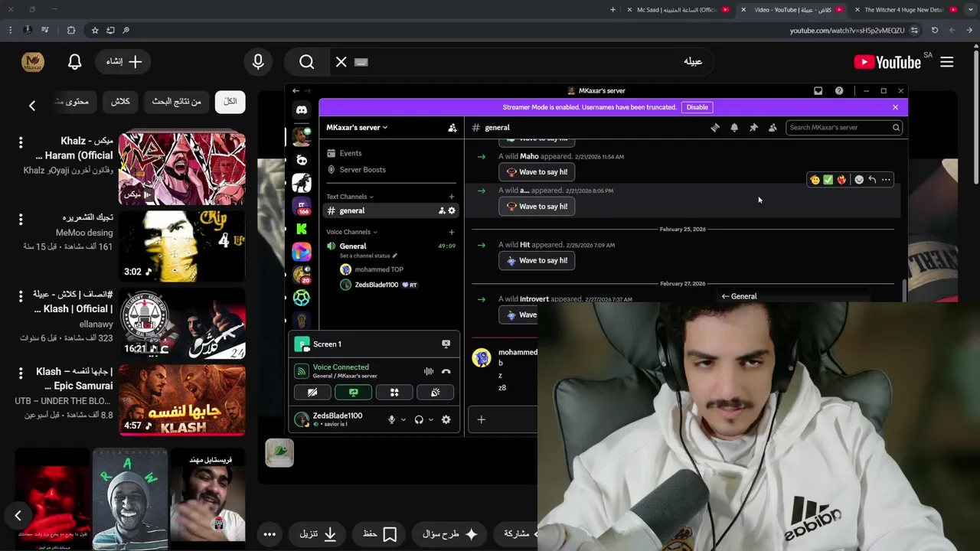The height and width of the screenshot is (551, 980).
Task: Open the server with the 166 badge
Action: [302, 206]
